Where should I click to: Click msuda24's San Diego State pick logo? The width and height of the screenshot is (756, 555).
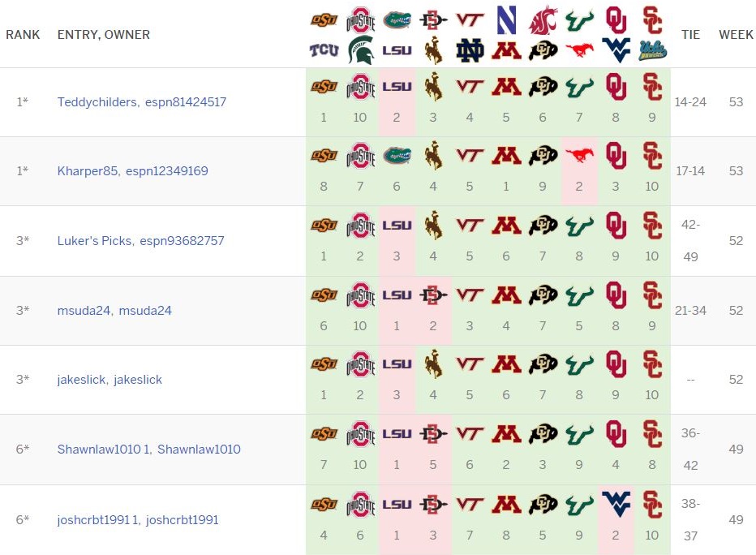coord(433,295)
